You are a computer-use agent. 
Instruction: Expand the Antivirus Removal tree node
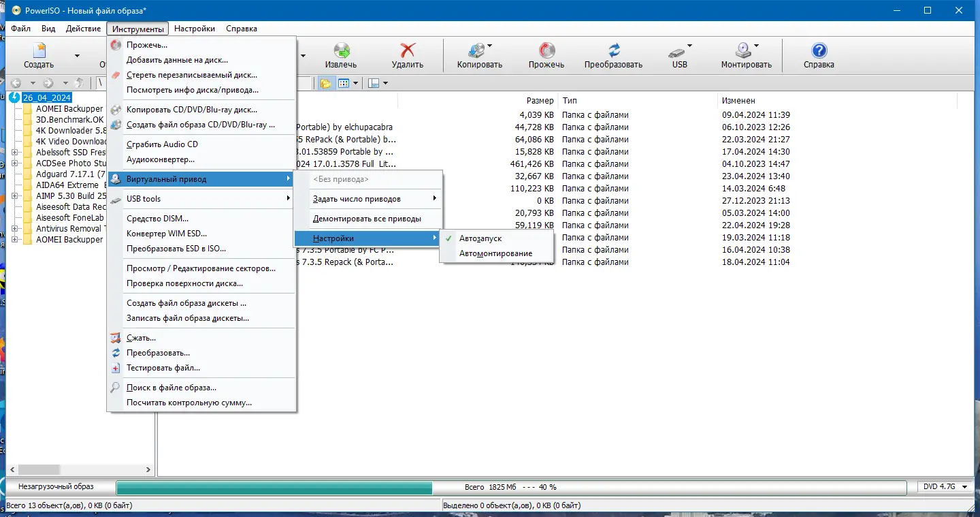[15, 229]
